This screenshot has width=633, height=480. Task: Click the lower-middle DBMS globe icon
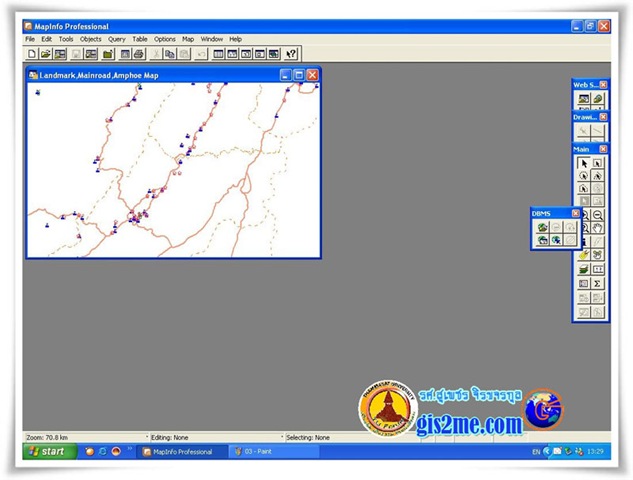pos(556,240)
